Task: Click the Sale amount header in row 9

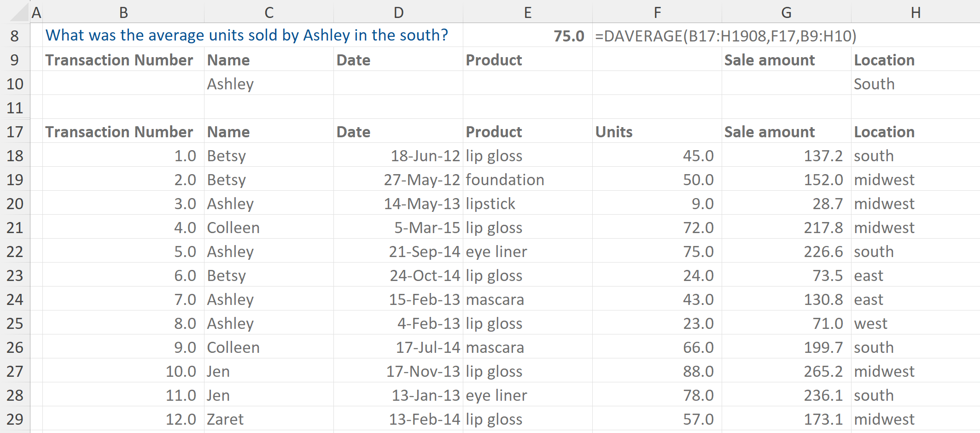Action: point(786,60)
